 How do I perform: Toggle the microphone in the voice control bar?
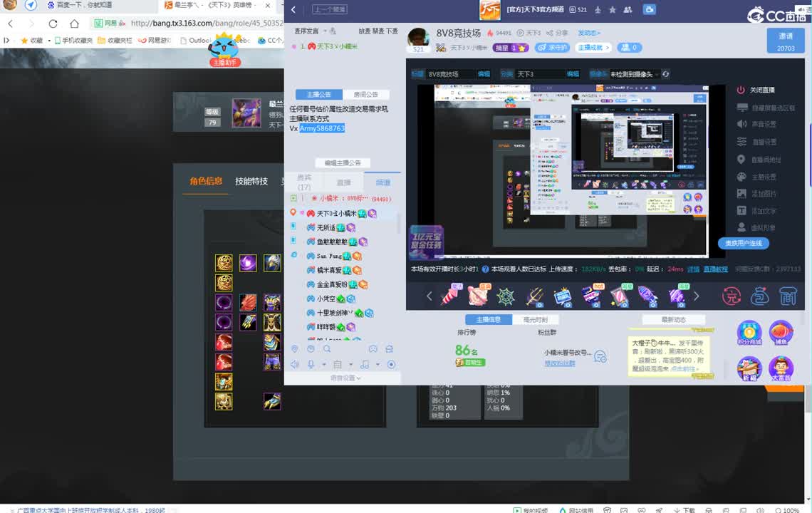click(x=311, y=364)
